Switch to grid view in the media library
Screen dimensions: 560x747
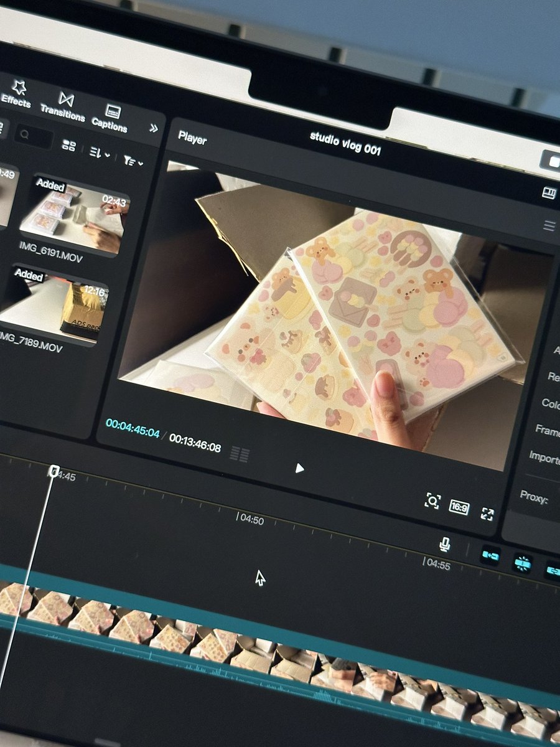click(x=68, y=146)
